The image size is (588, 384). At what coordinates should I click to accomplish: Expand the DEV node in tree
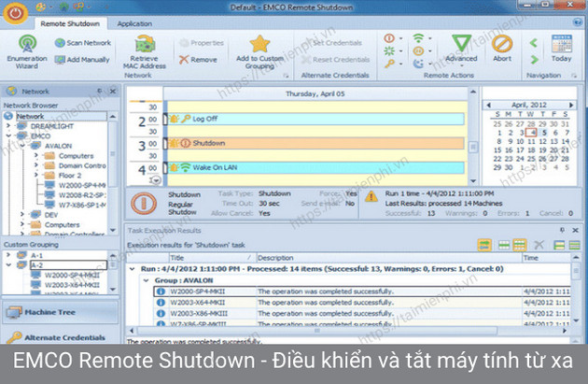22,214
